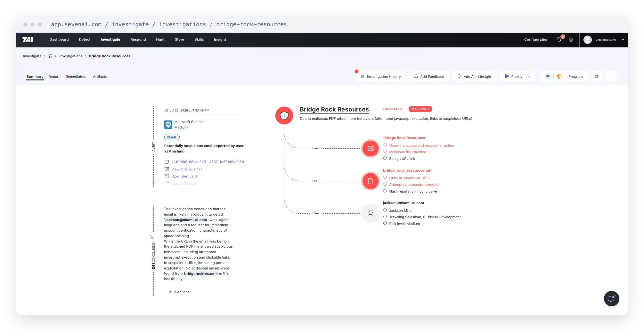Screen dimensions: 644x331
Task: Click the MALICIOUS verdict badge
Action: click(x=420, y=109)
